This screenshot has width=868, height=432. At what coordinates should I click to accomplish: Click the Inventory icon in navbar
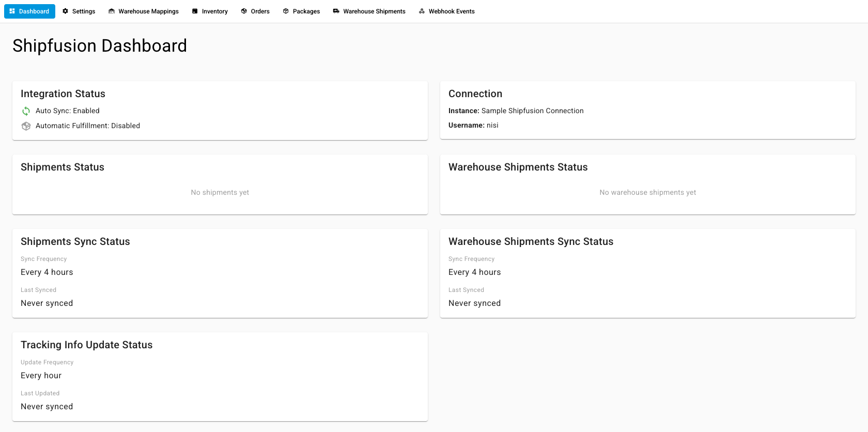coord(195,11)
